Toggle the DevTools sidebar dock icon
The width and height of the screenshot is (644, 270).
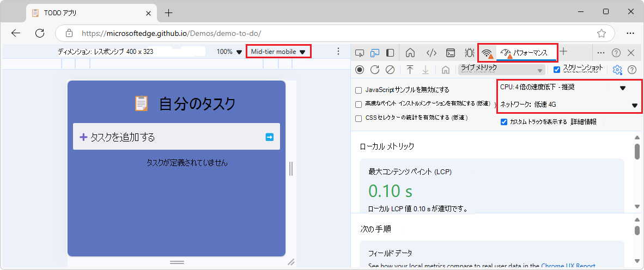(390, 52)
